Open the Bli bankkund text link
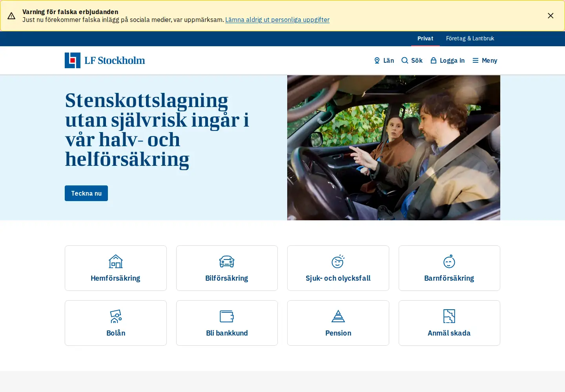Viewport: 565px width, 392px height. (227, 333)
